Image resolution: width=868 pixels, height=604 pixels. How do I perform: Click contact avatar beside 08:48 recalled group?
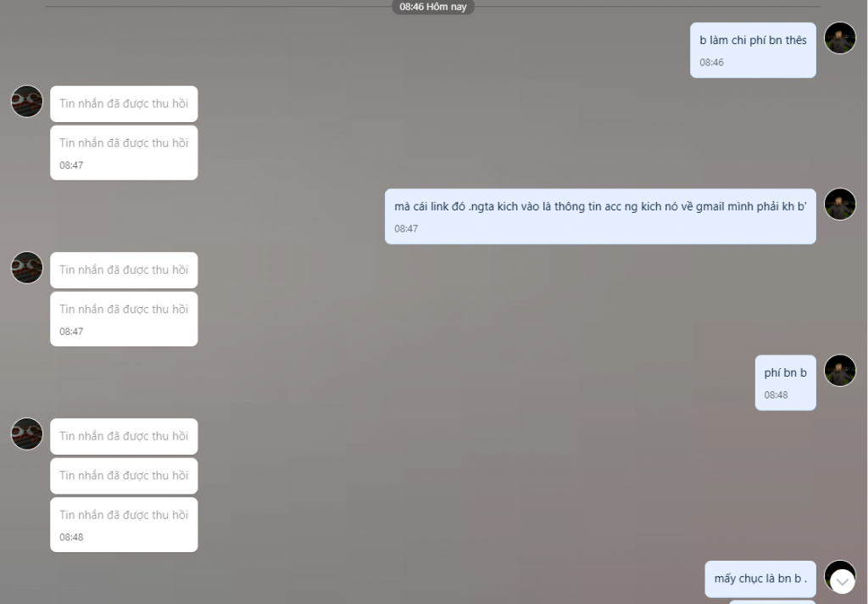(x=27, y=433)
